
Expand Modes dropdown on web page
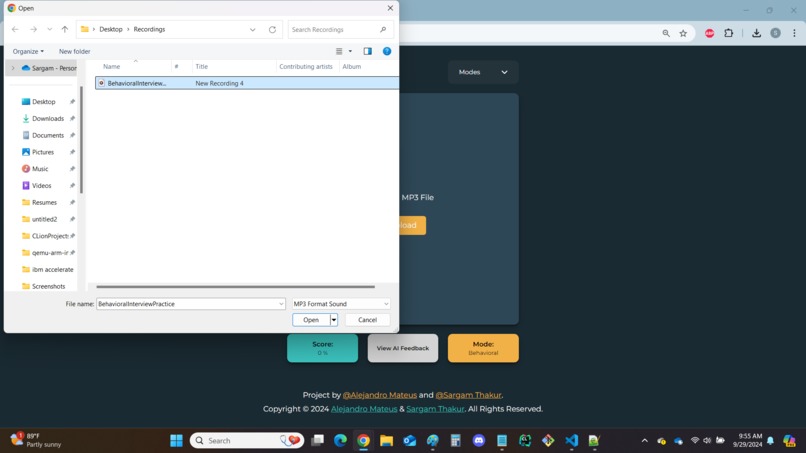483,72
